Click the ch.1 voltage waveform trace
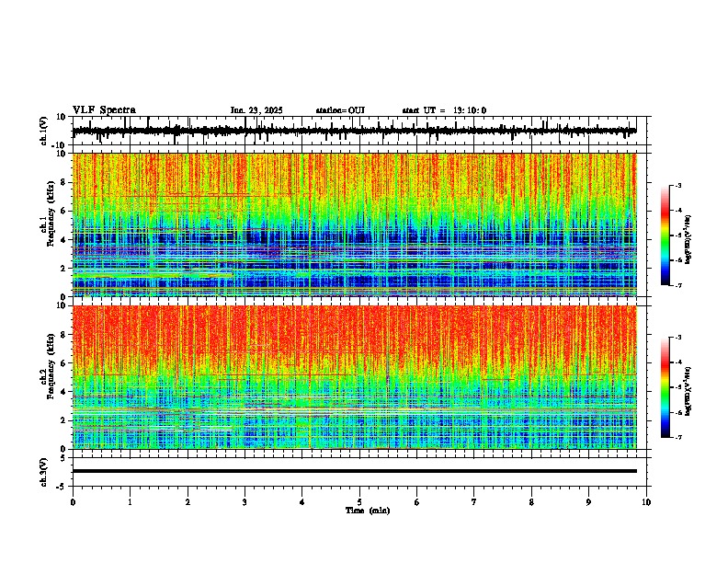This screenshot has width=728, height=563. click(354, 131)
